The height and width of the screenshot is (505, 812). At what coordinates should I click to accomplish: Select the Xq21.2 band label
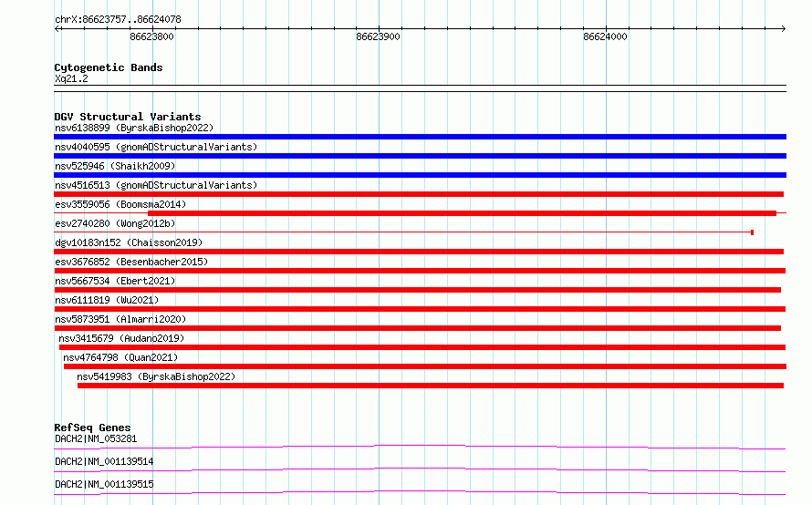(71, 78)
